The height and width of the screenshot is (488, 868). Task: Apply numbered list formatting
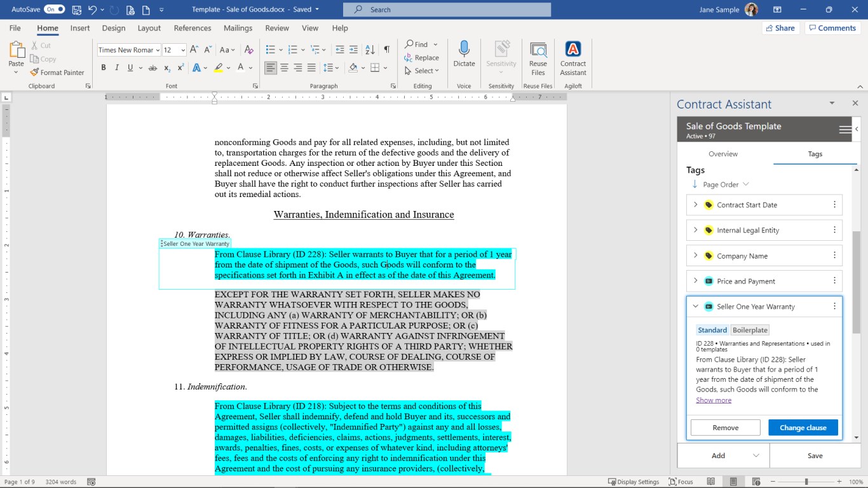point(293,50)
